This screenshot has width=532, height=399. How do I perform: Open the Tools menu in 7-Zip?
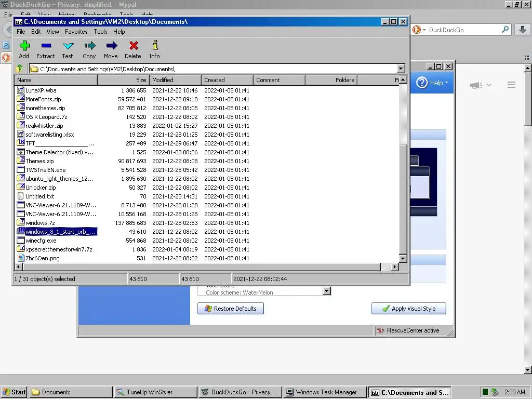tap(100, 32)
